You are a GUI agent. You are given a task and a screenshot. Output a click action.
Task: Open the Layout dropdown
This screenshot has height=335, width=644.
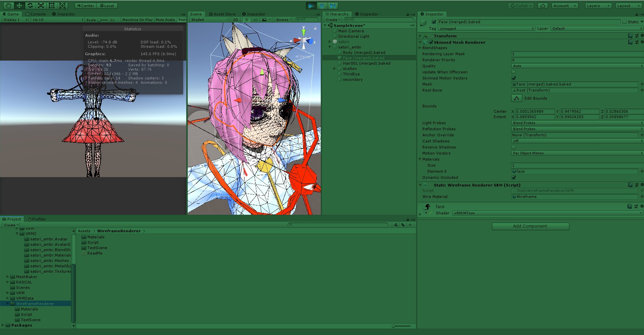point(629,6)
